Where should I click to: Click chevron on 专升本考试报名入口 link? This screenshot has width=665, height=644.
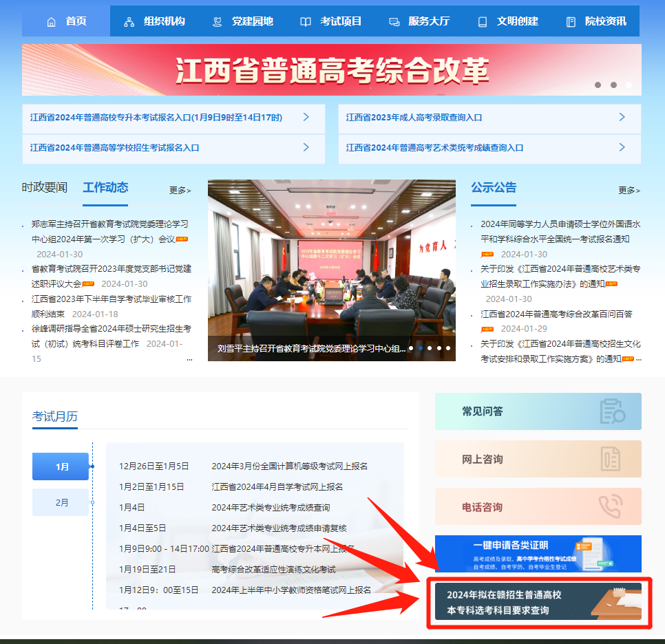click(x=306, y=117)
